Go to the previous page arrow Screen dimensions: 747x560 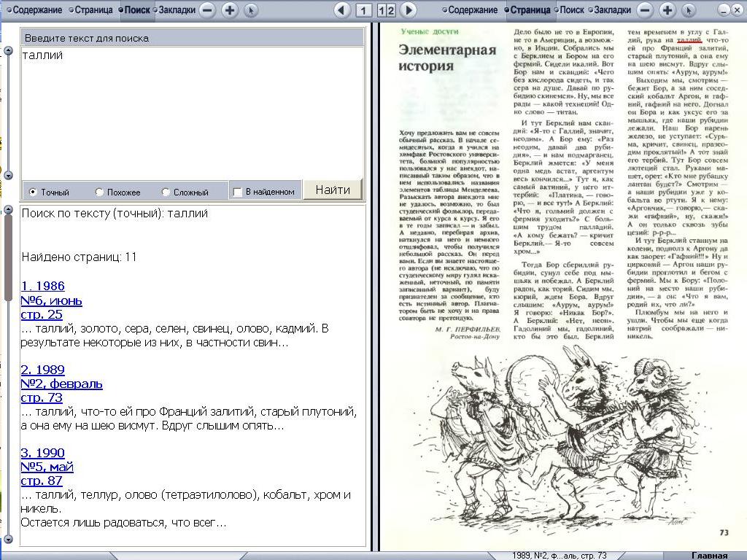pos(341,10)
